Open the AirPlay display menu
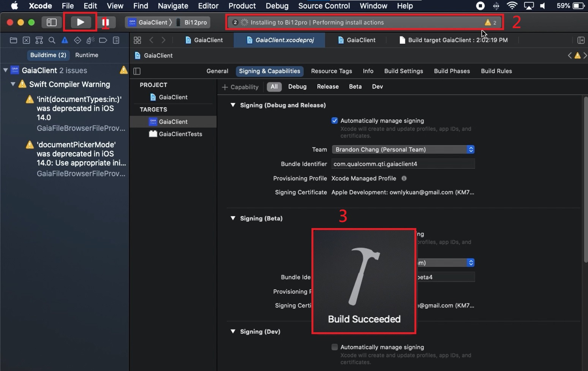Image resolution: width=588 pixels, height=371 pixels. 529,6
